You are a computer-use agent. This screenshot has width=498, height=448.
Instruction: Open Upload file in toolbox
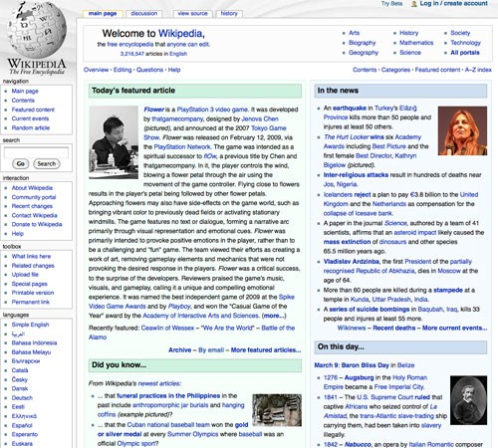pyautogui.click(x=25, y=275)
